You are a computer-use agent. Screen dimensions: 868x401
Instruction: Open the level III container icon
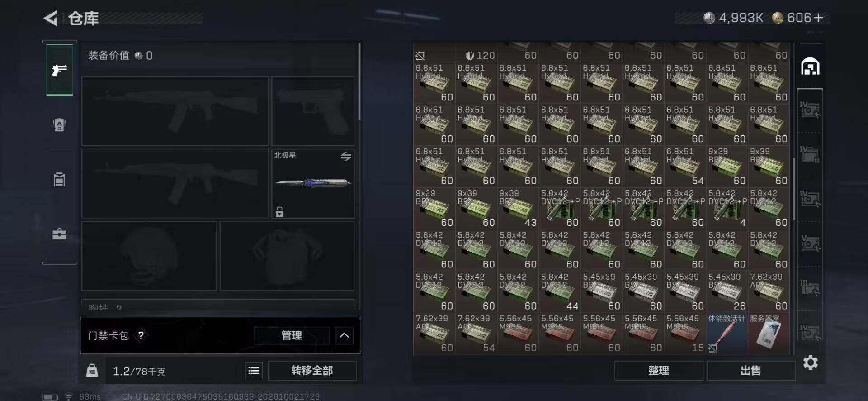(x=810, y=288)
